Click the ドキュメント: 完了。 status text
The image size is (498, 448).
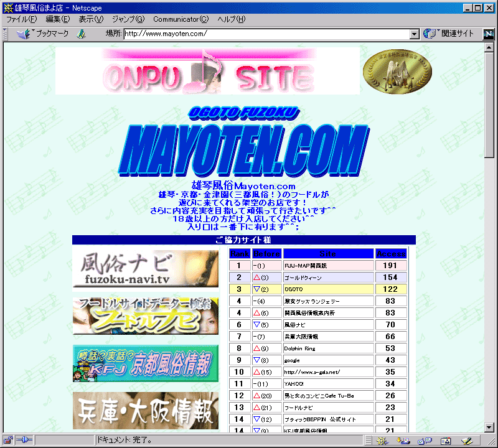coord(125,440)
